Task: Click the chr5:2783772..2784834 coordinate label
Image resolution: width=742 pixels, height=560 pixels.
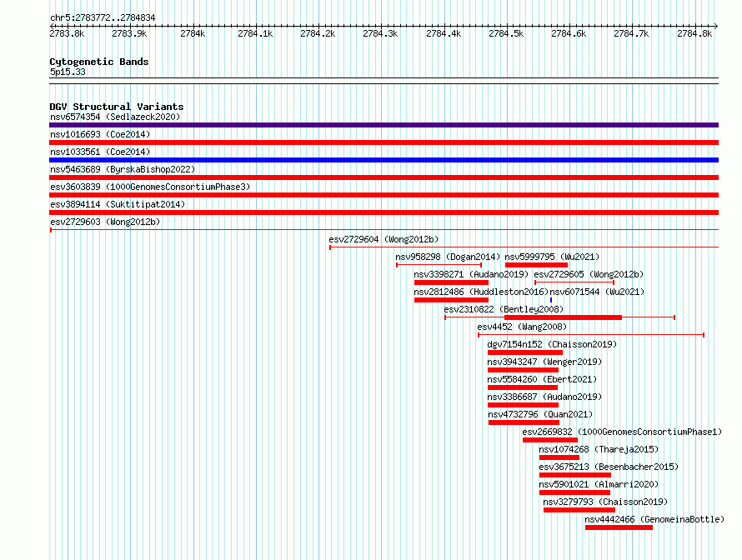Action: tap(103, 17)
